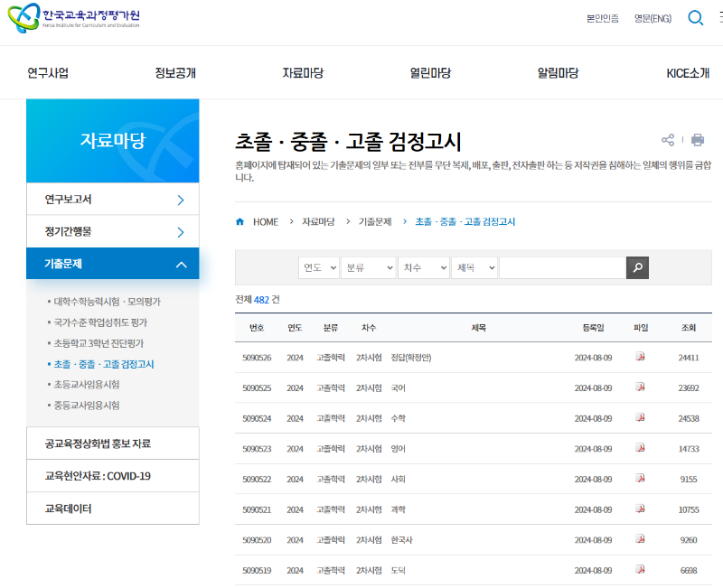Go to 중등교사임용시험 sidebar link
This screenshot has width=723, height=588.
tap(87, 405)
